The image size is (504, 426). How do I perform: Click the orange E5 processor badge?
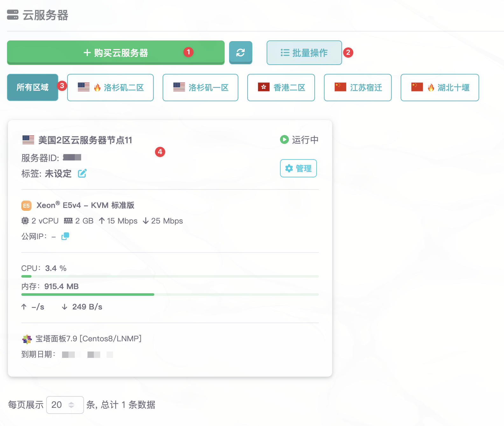click(26, 206)
